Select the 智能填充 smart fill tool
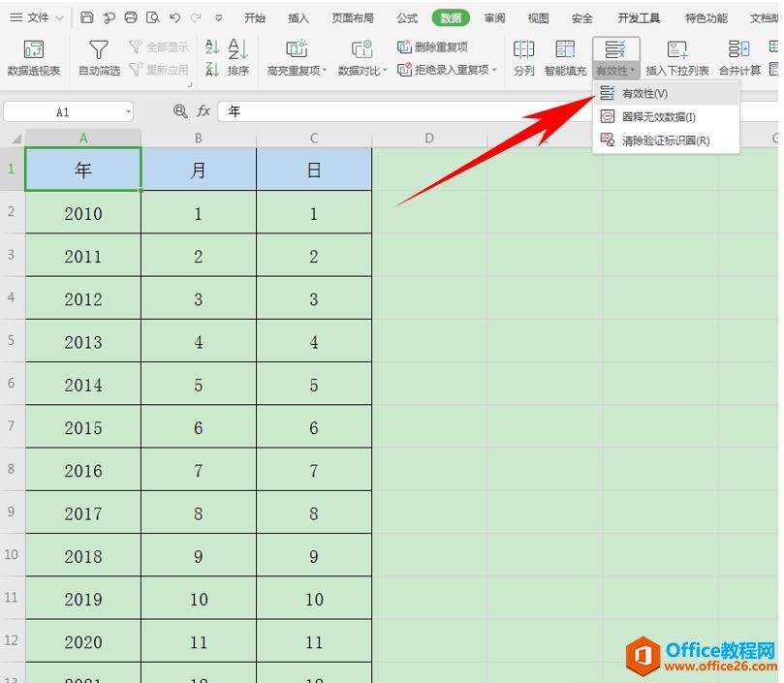The height and width of the screenshot is (683, 784). 564,53
